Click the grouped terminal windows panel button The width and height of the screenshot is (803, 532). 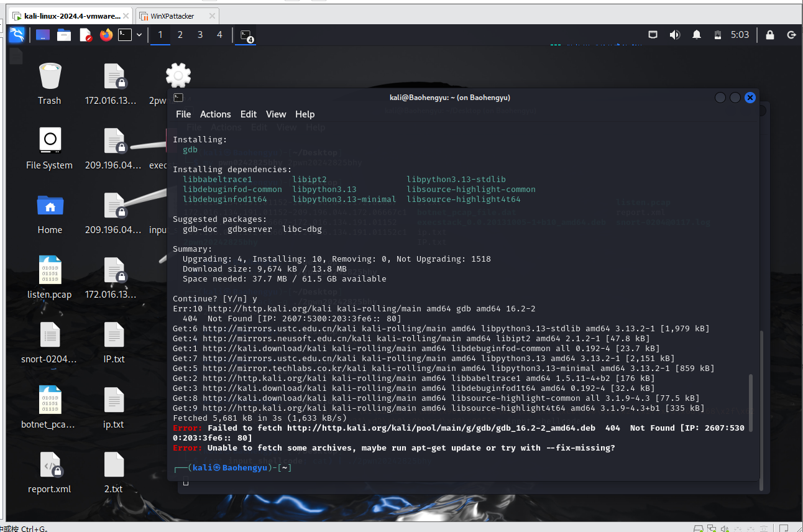click(247, 35)
